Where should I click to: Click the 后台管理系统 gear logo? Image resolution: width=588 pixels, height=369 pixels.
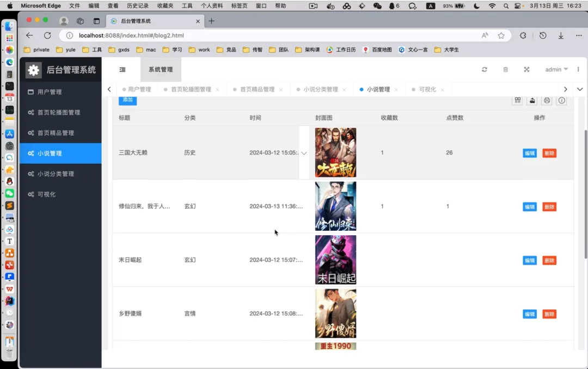click(33, 70)
